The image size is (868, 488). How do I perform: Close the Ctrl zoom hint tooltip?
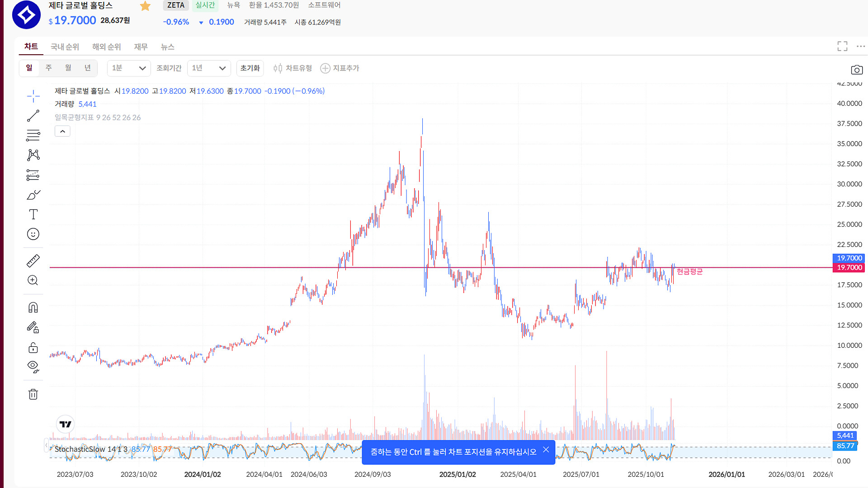[546, 450]
